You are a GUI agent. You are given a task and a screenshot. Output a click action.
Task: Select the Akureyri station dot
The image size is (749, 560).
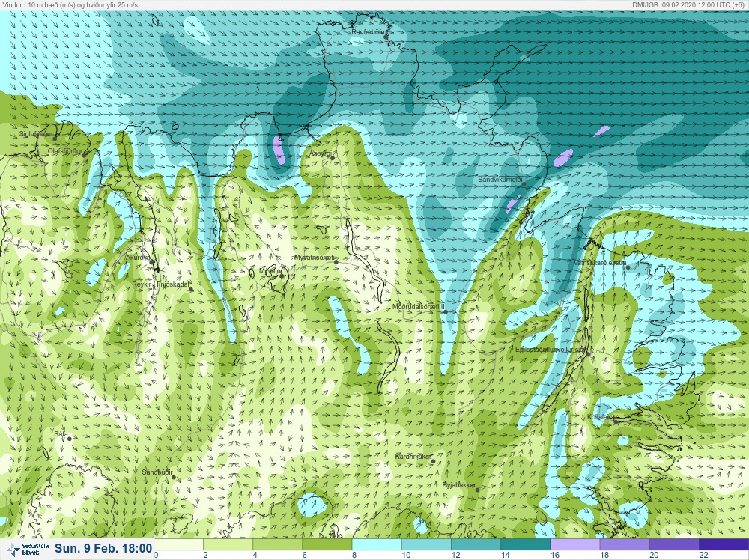click(x=151, y=262)
